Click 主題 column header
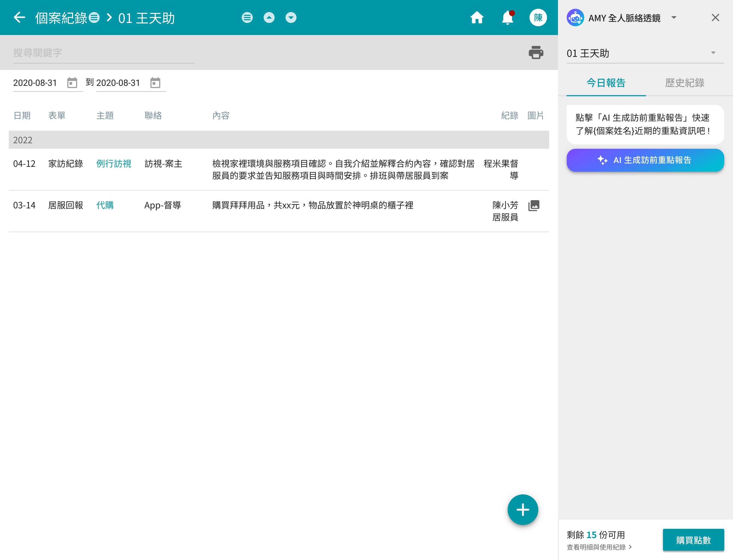Screen dimensions: 733x560 pos(105,115)
